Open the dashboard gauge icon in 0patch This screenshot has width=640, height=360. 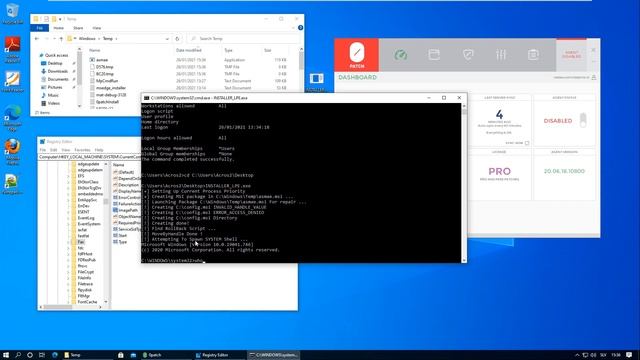[x=400, y=55]
